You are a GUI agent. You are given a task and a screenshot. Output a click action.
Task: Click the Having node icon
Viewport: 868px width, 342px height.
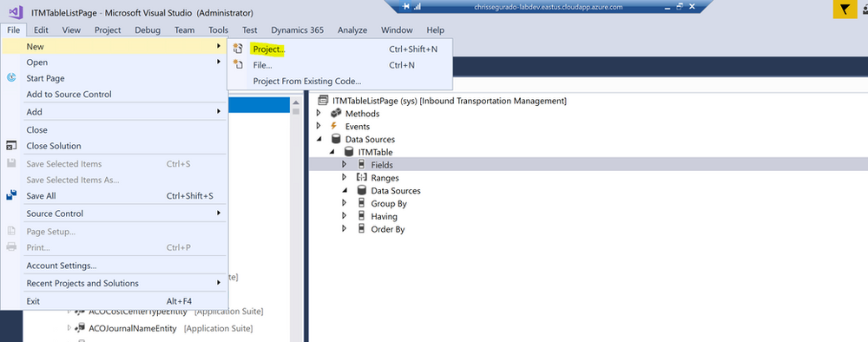[361, 216]
